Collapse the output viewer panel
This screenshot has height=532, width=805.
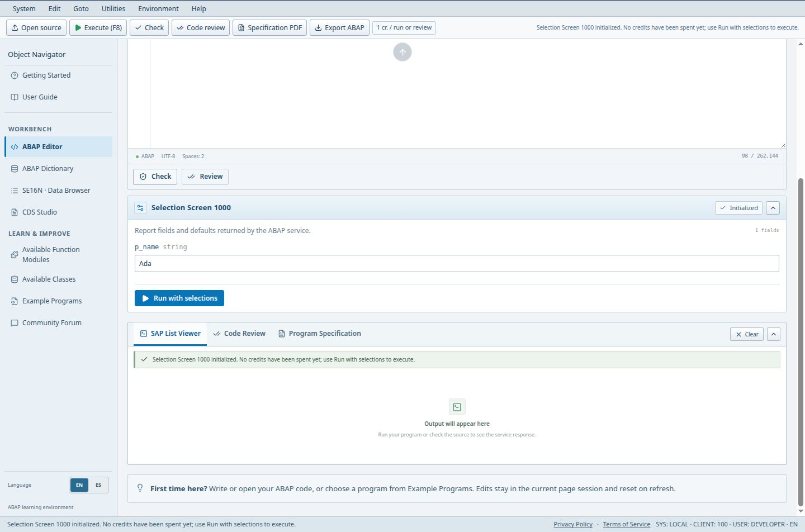pyautogui.click(x=773, y=334)
